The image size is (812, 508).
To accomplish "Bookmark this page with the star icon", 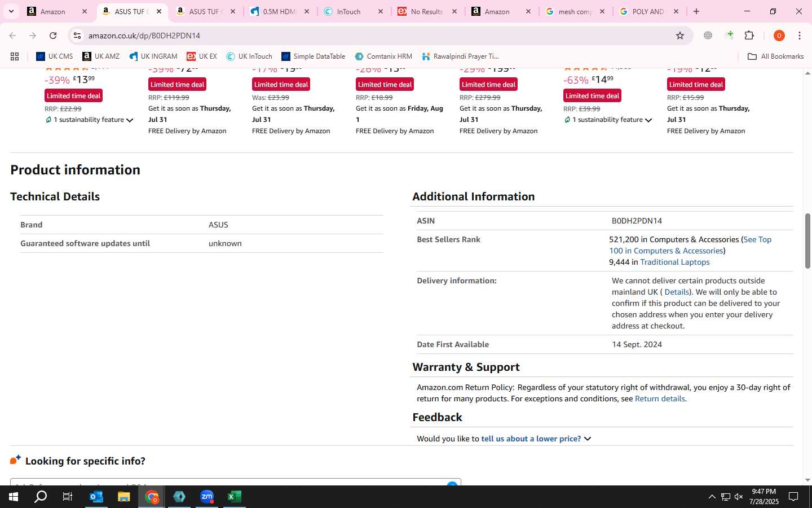I will point(680,36).
